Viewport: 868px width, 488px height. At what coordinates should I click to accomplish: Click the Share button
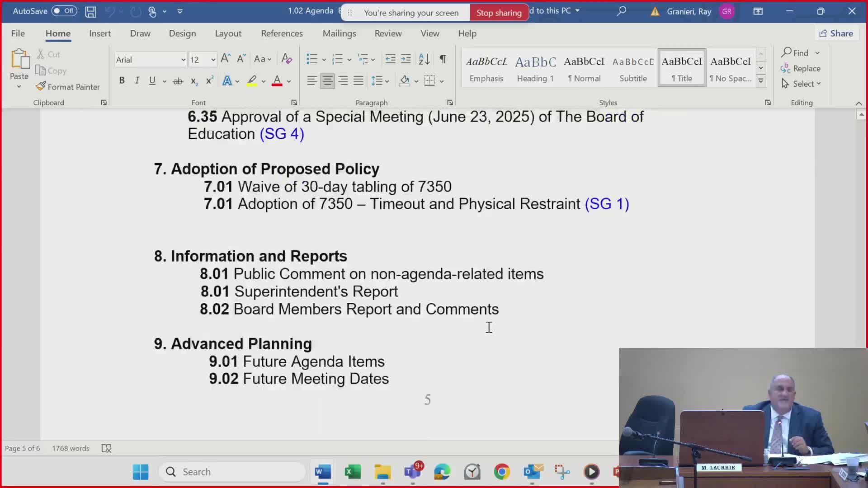point(836,33)
